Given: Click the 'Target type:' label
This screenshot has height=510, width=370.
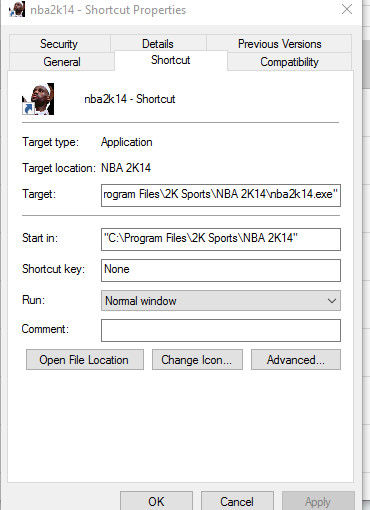Looking at the screenshot, I should click(50, 142).
